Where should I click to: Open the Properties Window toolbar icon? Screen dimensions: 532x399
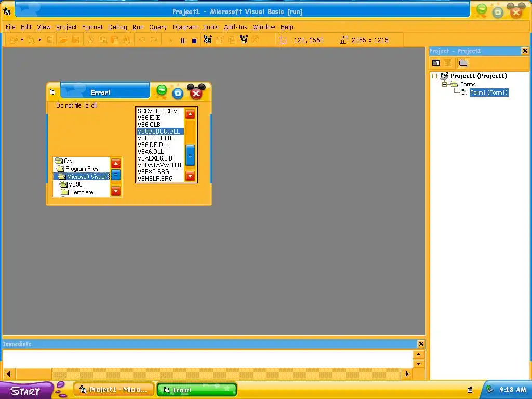point(220,39)
